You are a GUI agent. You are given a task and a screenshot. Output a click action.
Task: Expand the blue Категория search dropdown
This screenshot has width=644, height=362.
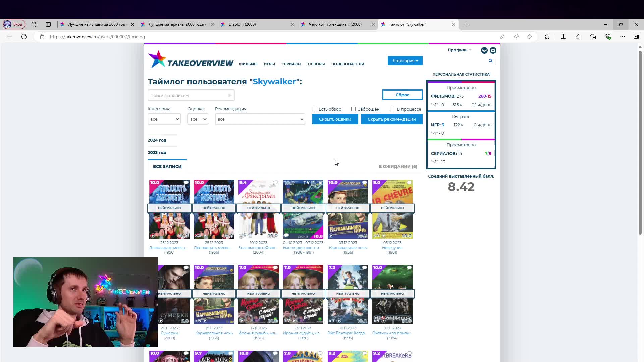point(405,61)
